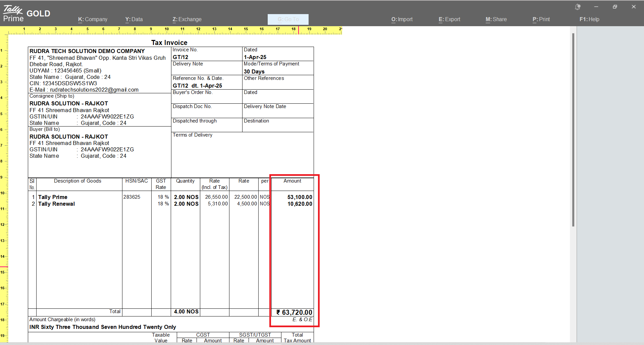Click the Tally Renewal item row
The height and width of the screenshot is (345, 644).
click(56, 204)
